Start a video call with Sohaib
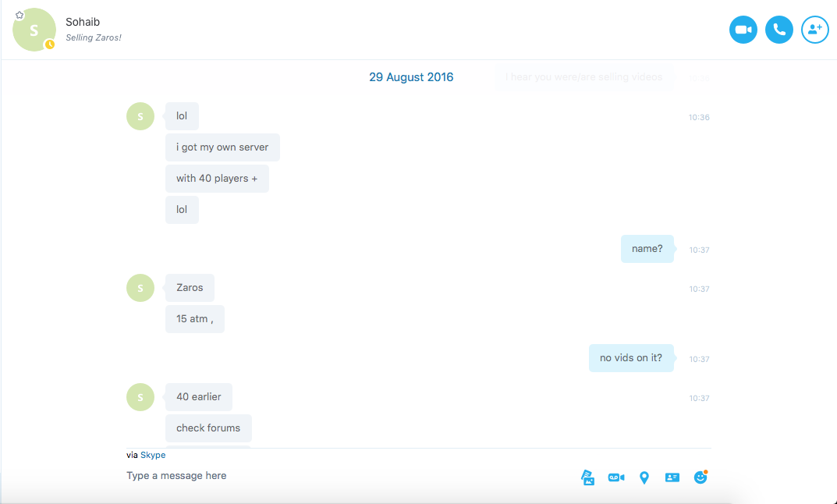The image size is (837, 504). (x=743, y=30)
